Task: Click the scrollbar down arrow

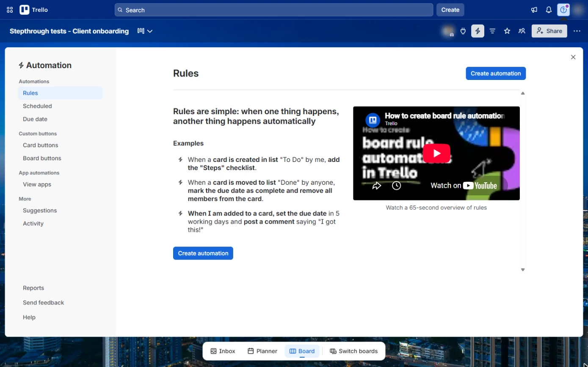Action: [523, 270]
